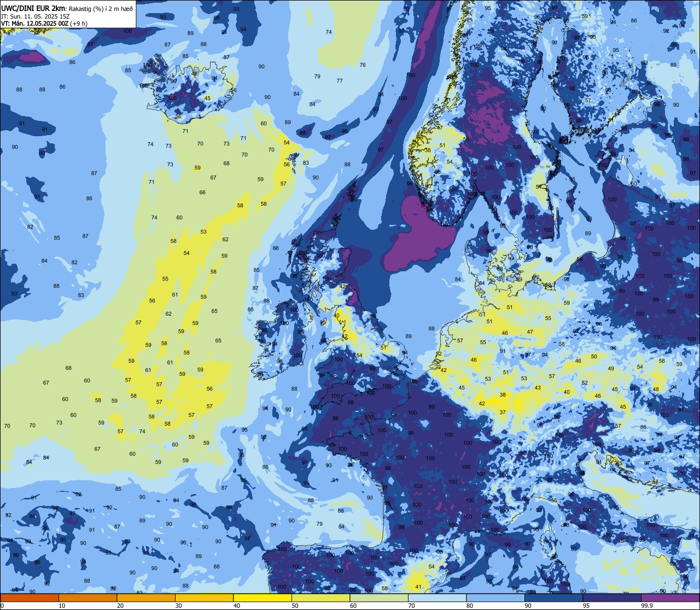
Task: Click the value 49 over Poland
Action: coord(611,369)
